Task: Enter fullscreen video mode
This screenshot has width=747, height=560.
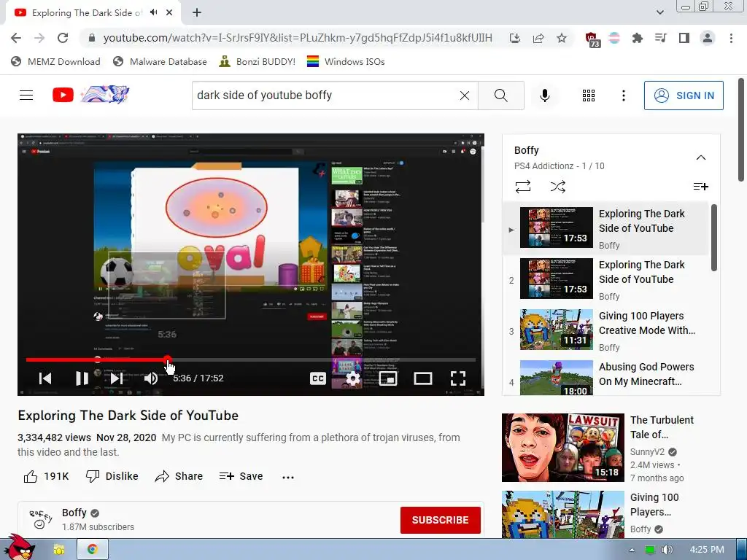Action: click(x=458, y=378)
